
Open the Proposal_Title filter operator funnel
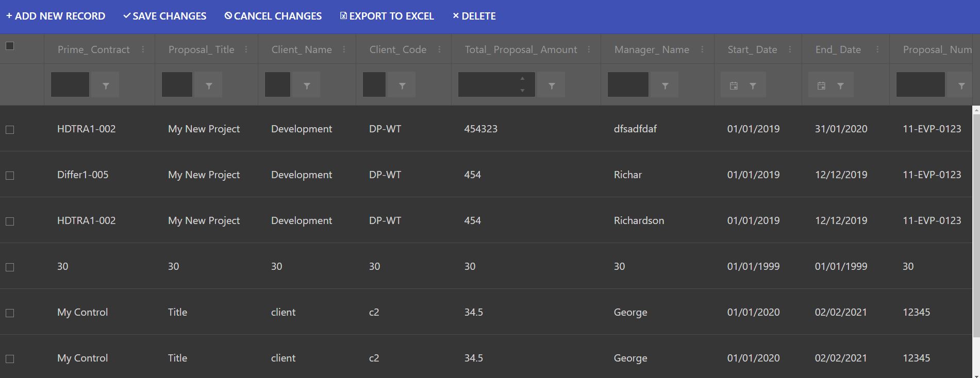coord(209,85)
